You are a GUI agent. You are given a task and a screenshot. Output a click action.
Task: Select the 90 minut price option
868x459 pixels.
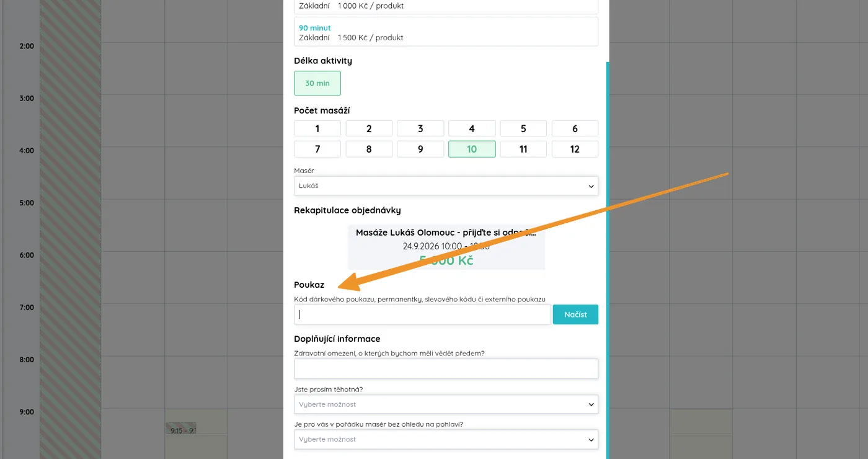click(446, 32)
